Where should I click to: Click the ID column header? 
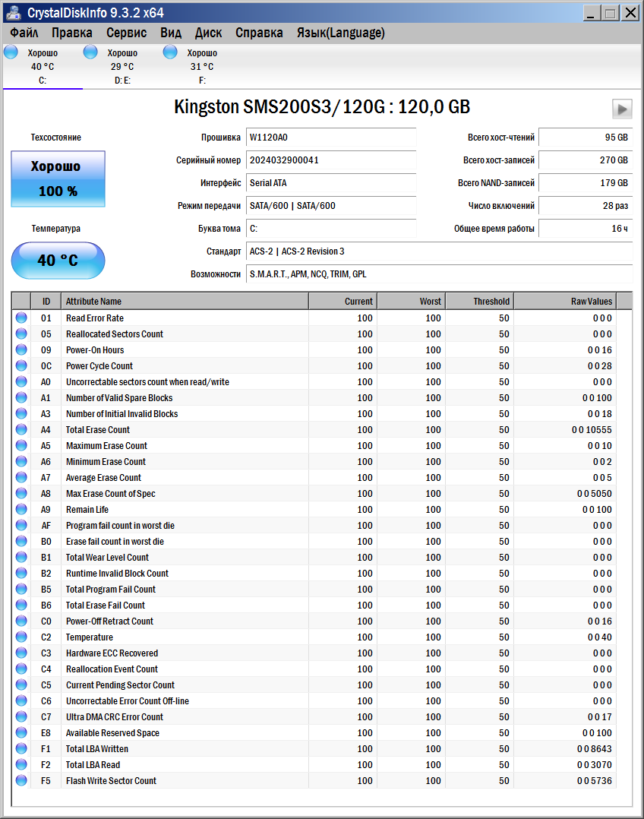tap(46, 302)
